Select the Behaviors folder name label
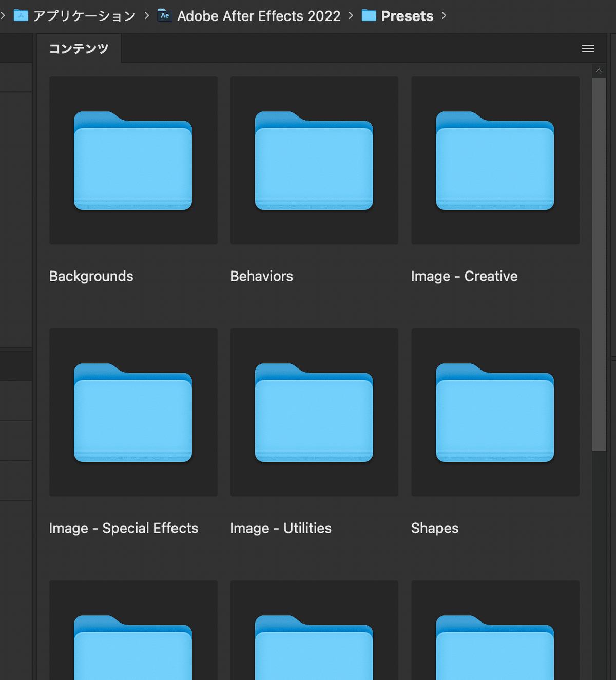This screenshot has width=616, height=680. tap(262, 276)
